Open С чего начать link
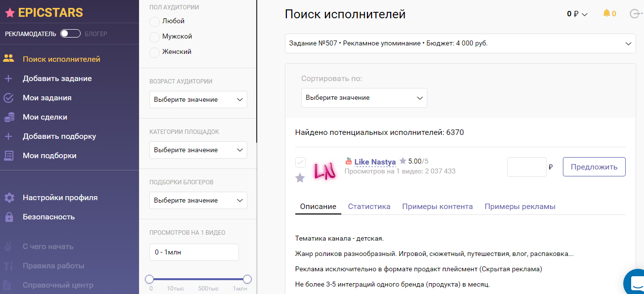Image resolution: width=644 pixels, height=294 pixels. 48,247
